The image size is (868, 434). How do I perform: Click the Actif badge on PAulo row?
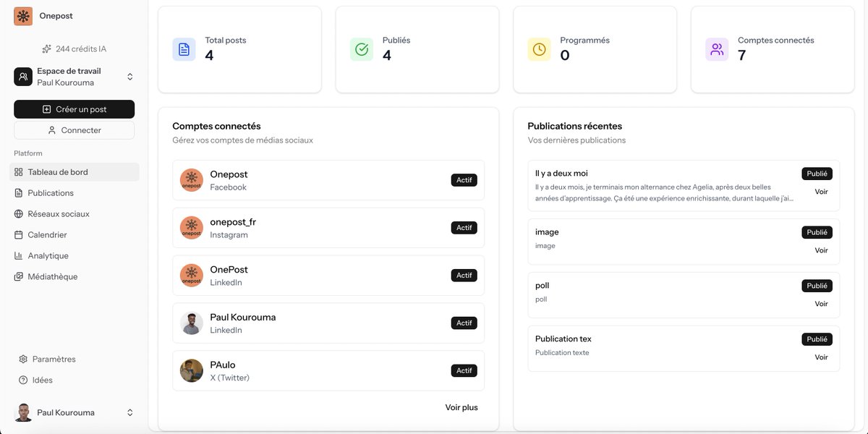click(x=464, y=371)
